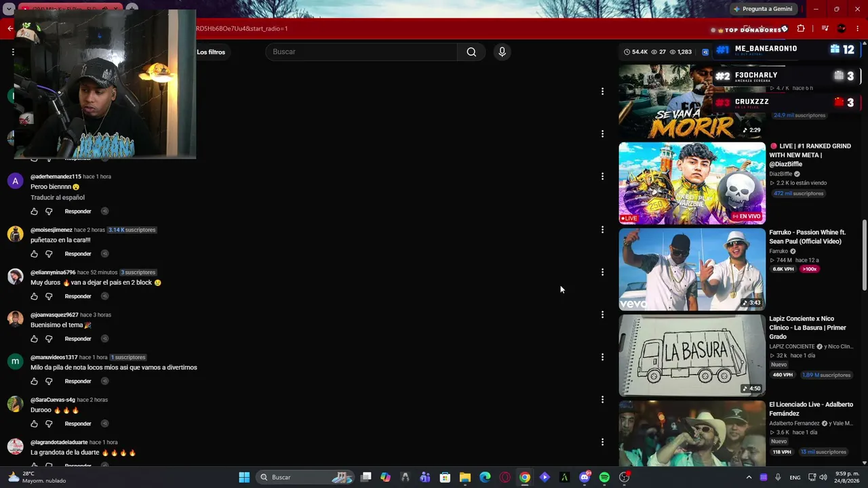Open options menu for @moisesjimenez comment
868x488 pixels.
(x=602, y=230)
